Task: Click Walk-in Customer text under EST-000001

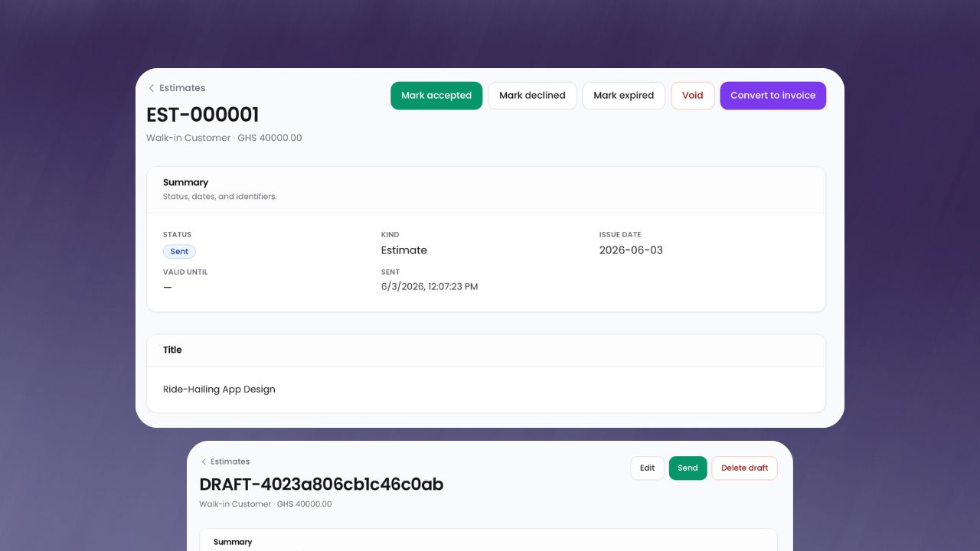Action: coord(188,138)
